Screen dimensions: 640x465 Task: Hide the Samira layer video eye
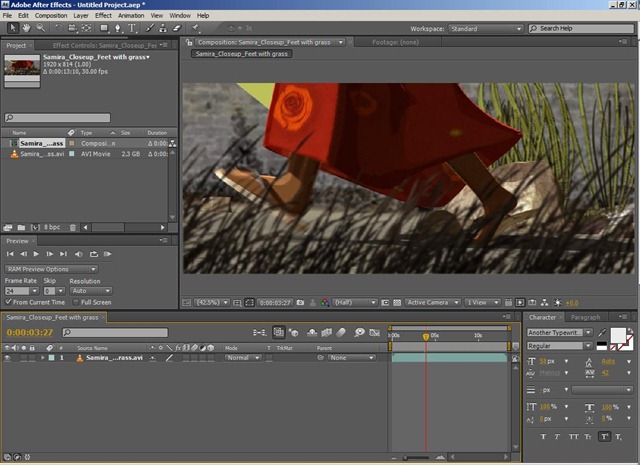(x=7, y=358)
